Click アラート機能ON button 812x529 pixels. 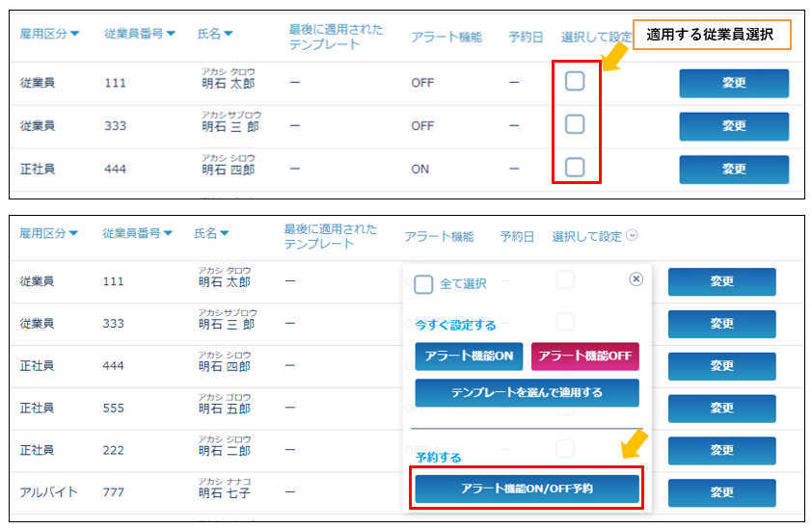(x=469, y=357)
